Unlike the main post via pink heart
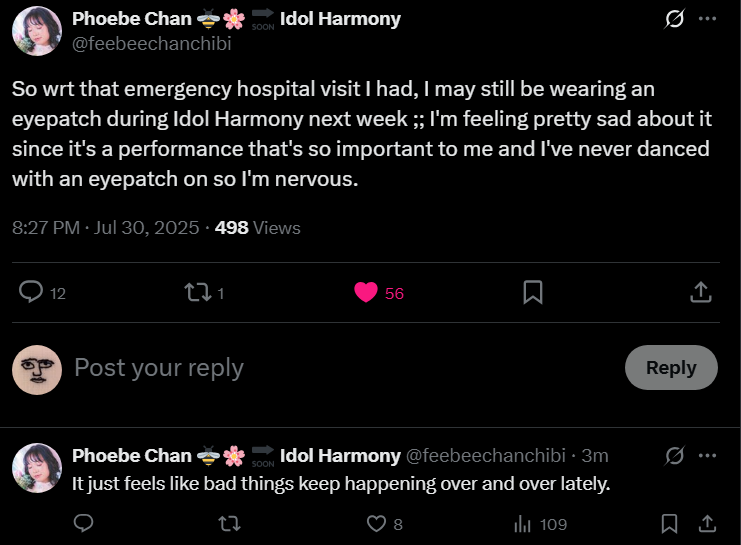This screenshot has width=741, height=545. tap(366, 292)
